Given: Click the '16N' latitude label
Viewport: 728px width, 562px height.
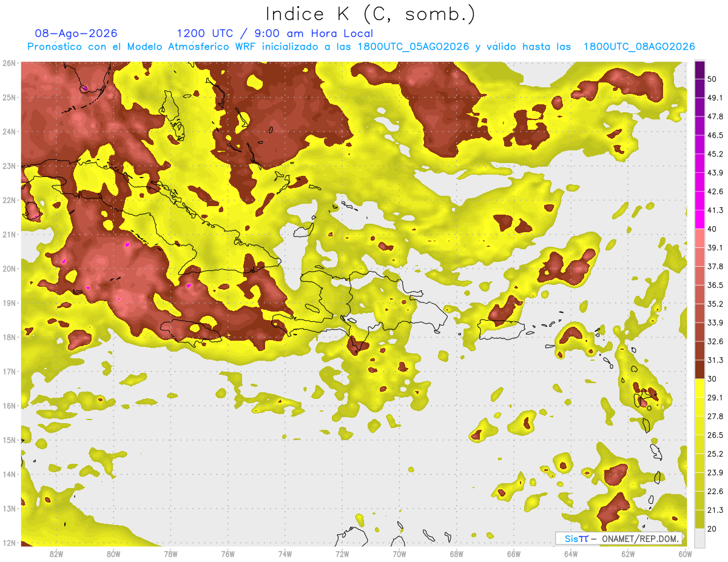Looking at the screenshot, I should click(x=9, y=406).
